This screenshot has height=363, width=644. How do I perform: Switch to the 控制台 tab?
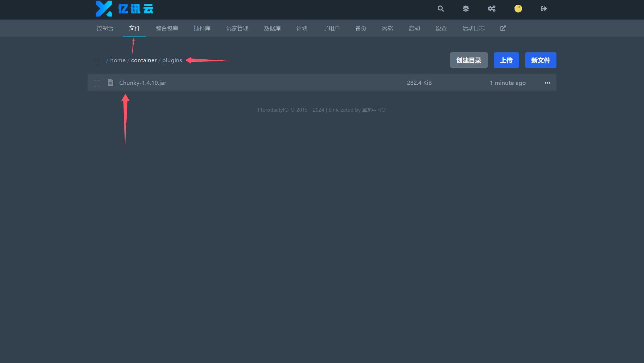[105, 28]
